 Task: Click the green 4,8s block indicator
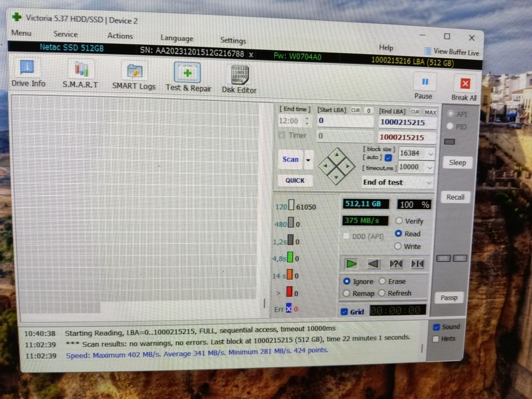290,257
